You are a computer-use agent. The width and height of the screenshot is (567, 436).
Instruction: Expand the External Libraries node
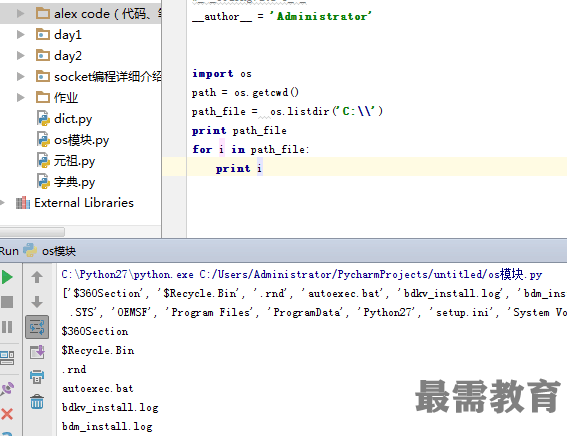(x=2, y=203)
